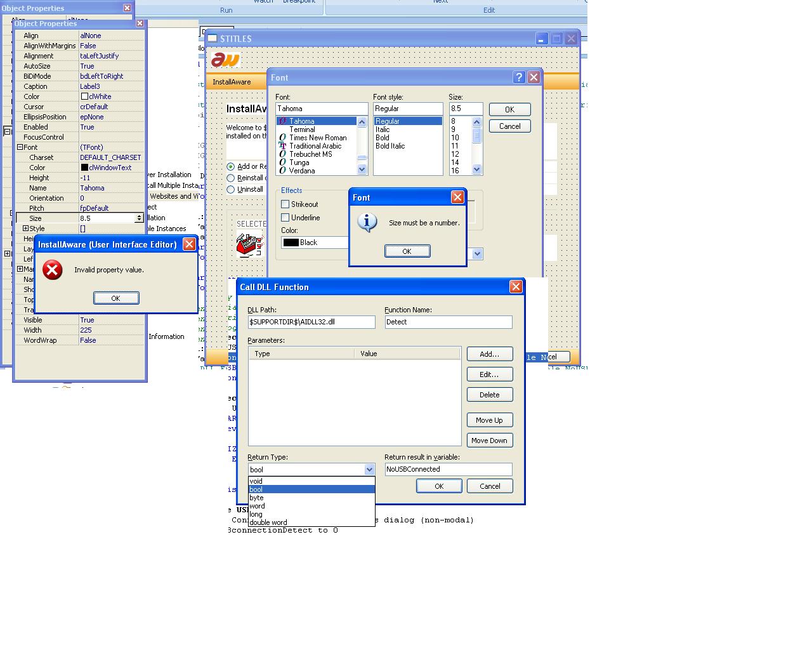Click the OpenType icon beside Verdana
Image resolution: width=812 pixels, height=650 pixels.
coord(283,171)
